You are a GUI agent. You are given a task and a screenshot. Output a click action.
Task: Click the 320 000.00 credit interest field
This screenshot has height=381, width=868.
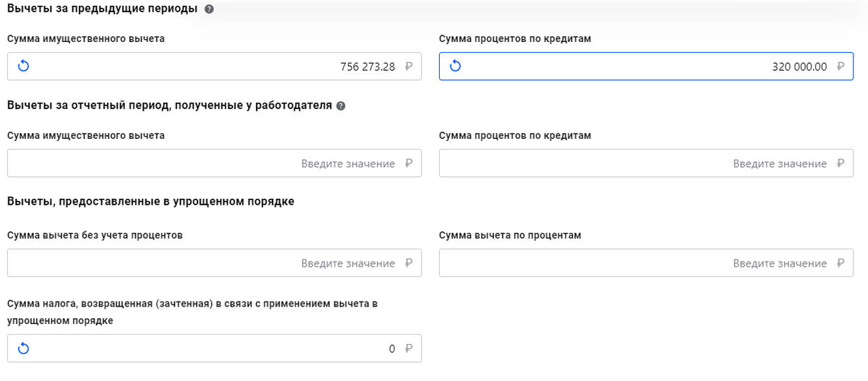[646, 67]
